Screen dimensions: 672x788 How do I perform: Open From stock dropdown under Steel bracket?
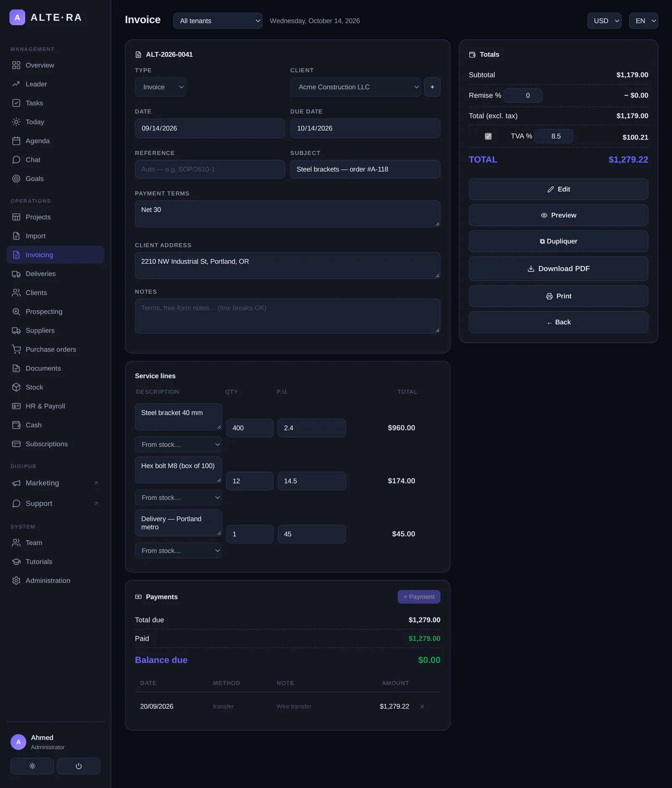click(x=178, y=445)
